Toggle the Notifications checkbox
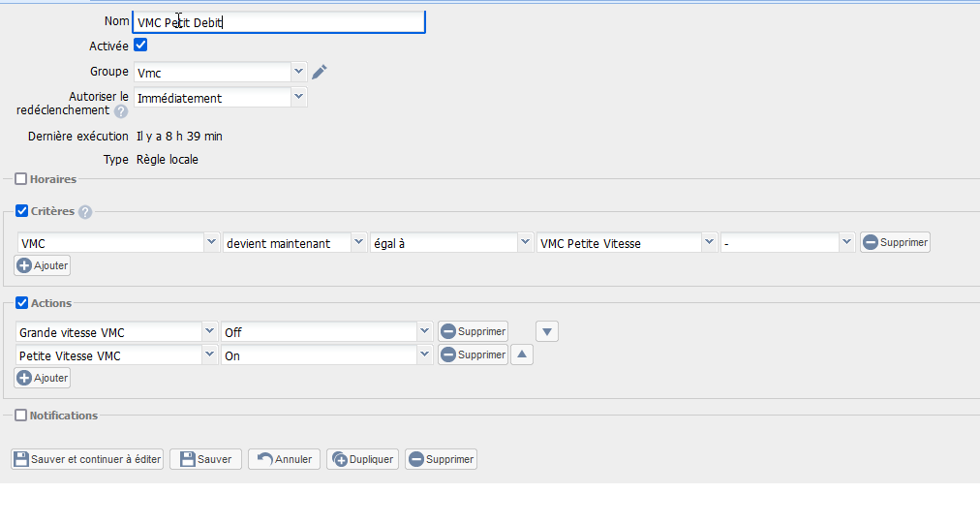980x524 pixels. pos(21,416)
